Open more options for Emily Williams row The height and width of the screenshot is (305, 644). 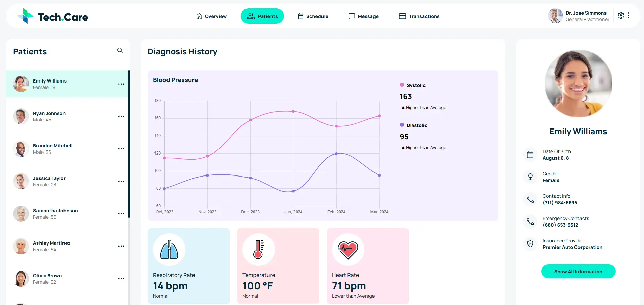point(121,84)
